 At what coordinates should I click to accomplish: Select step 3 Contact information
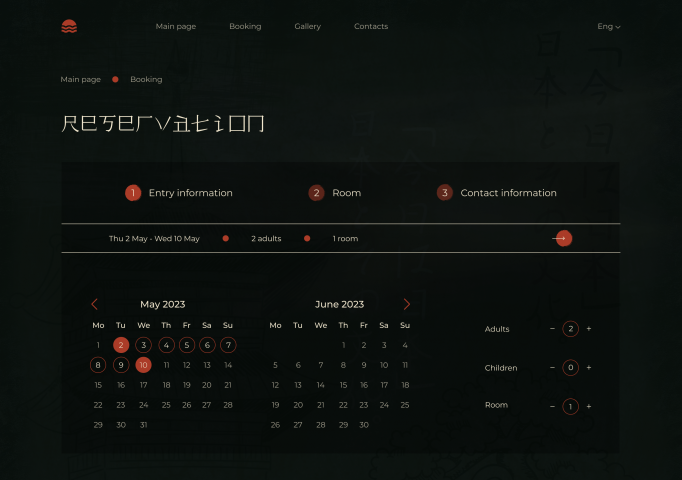496,193
